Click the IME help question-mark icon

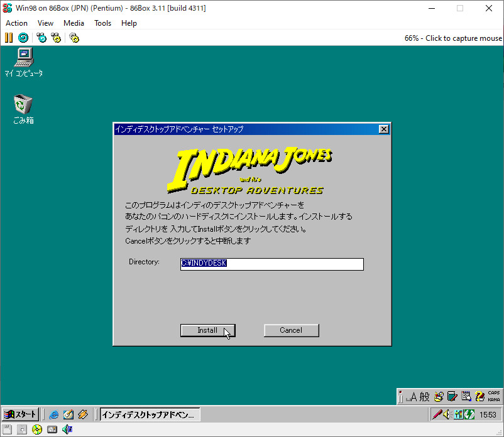coord(480,397)
